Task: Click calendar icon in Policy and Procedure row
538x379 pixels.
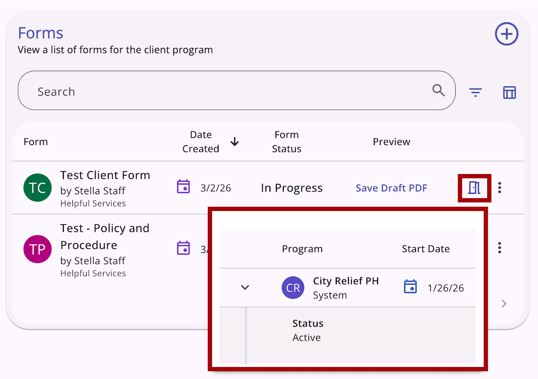Action: point(183,248)
